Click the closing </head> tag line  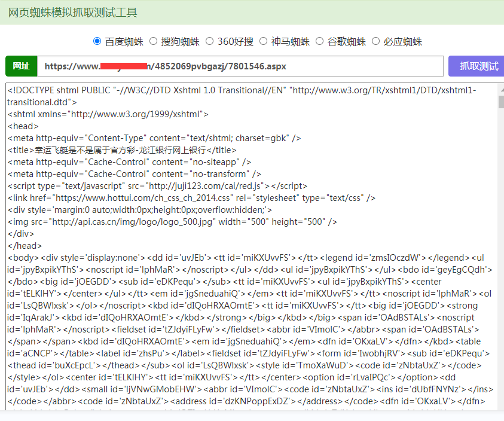click(25, 246)
